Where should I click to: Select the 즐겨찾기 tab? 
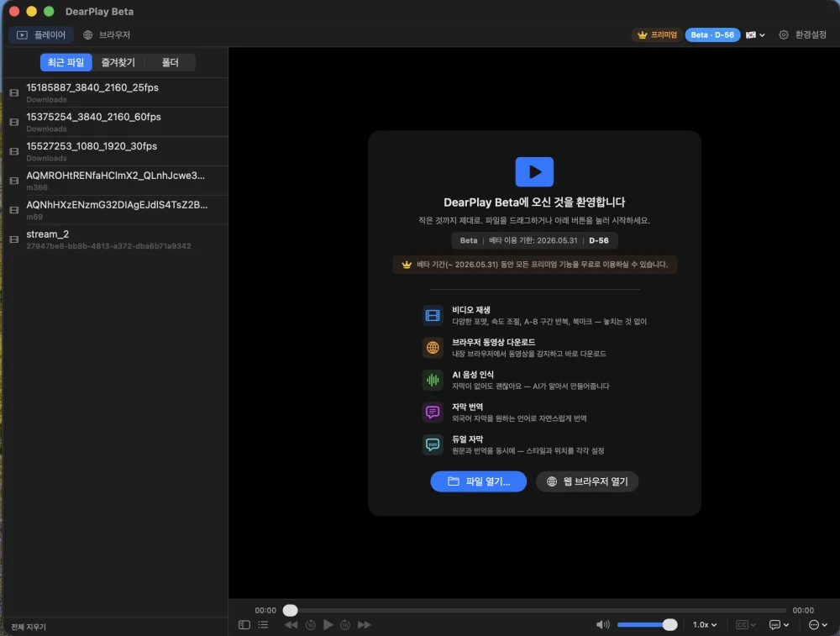click(118, 62)
